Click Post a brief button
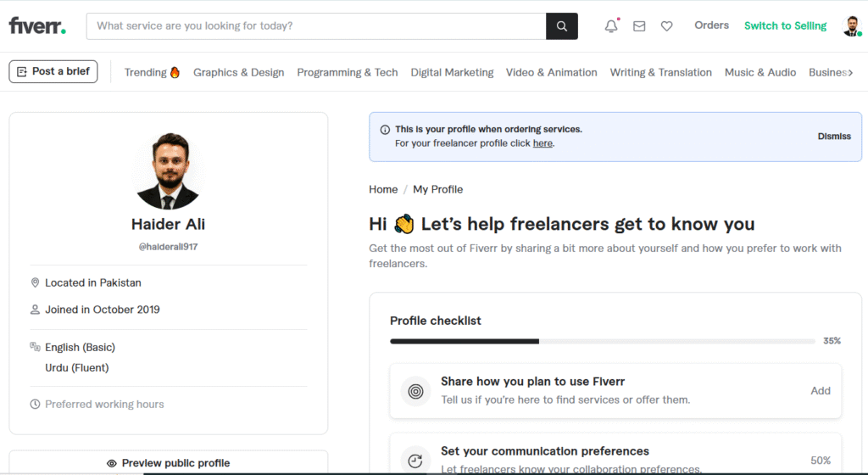The width and height of the screenshot is (868, 475). pyautogui.click(x=53, y=71)
